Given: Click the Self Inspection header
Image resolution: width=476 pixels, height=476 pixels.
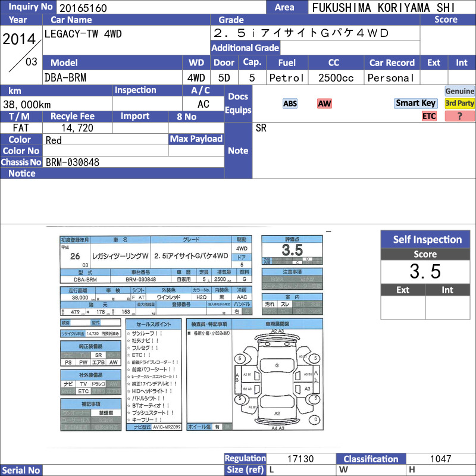Looking at the screenshot, I should coord(425,239).
